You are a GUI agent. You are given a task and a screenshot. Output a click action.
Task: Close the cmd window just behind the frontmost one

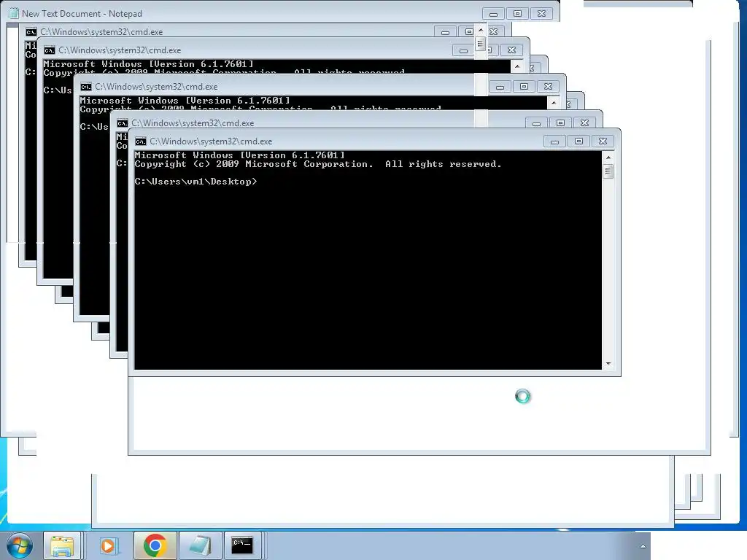(584, 122)
